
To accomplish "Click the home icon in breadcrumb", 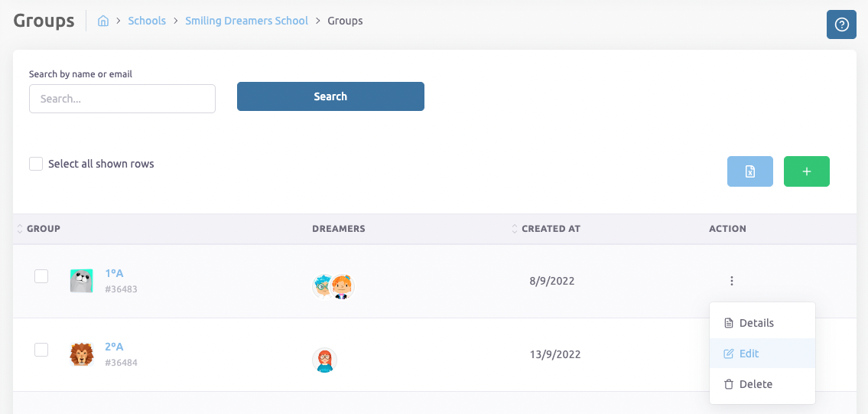I will [103, 21].
